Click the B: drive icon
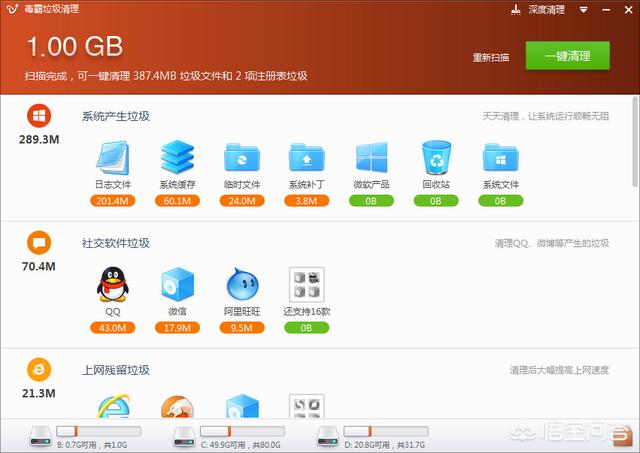 point(41,437)
